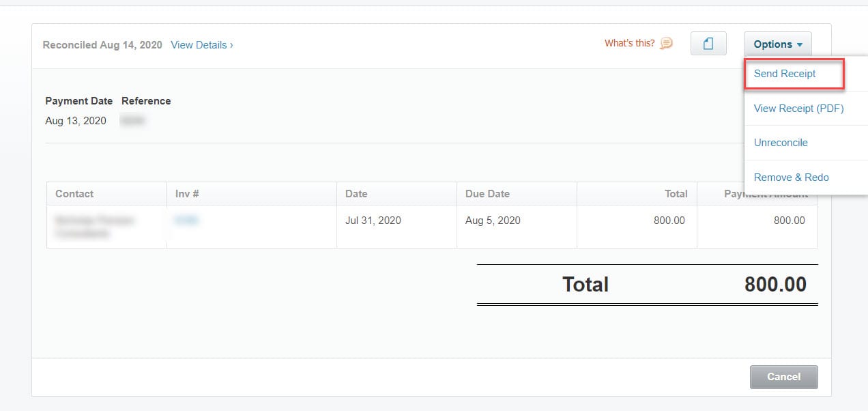Expand the View Details section

click(197, 44)
